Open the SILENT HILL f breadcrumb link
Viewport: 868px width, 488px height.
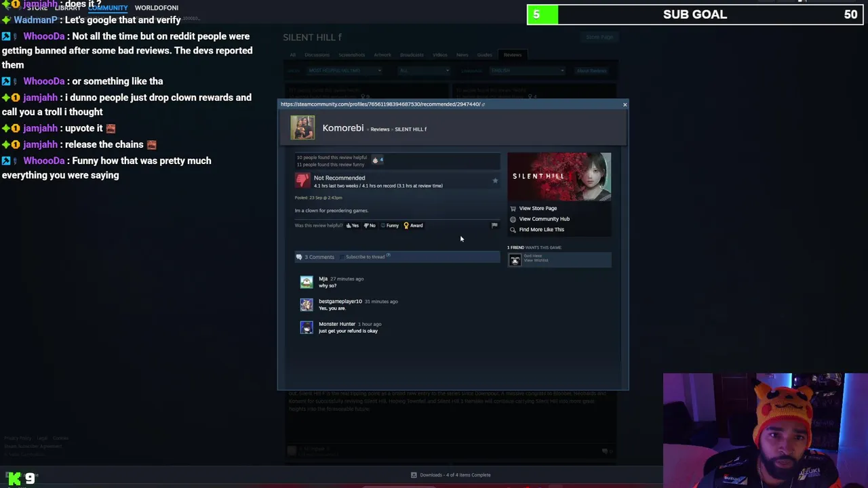tap(410, 129)
